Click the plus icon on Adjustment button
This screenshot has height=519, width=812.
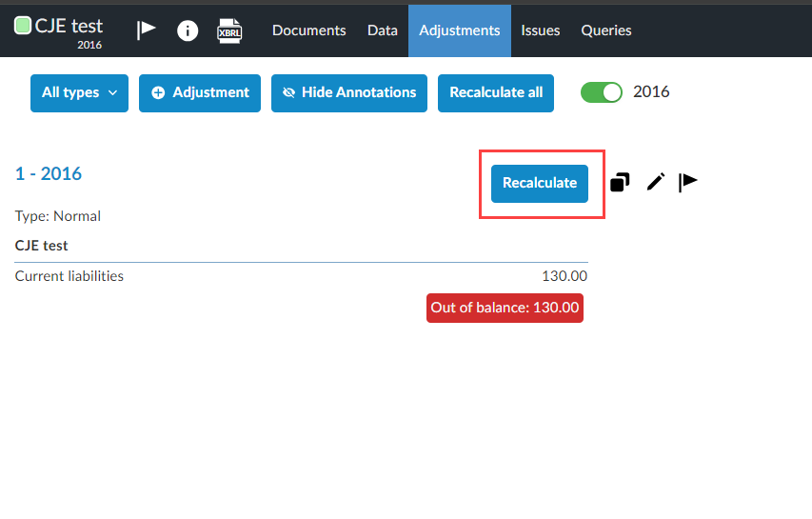pos(158,92)
